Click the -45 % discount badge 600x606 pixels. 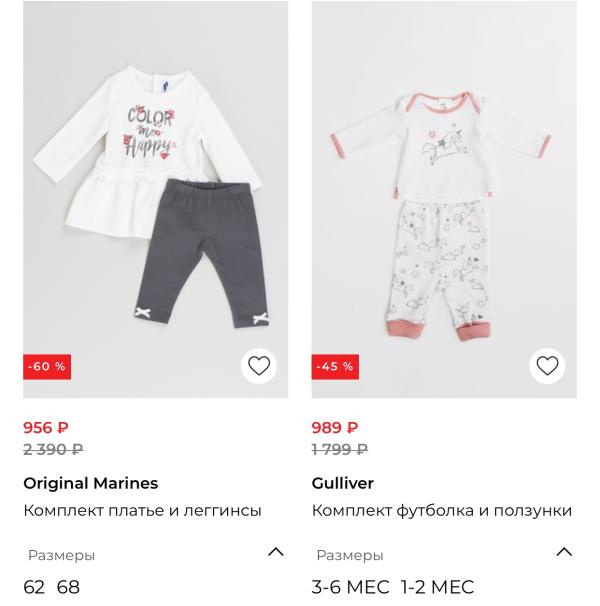click(335, 366)
